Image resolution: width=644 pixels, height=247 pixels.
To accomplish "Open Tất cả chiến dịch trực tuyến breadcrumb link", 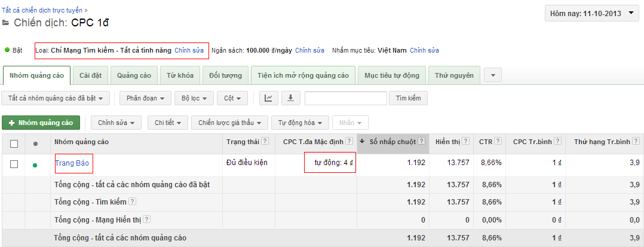I will (42, 10).
